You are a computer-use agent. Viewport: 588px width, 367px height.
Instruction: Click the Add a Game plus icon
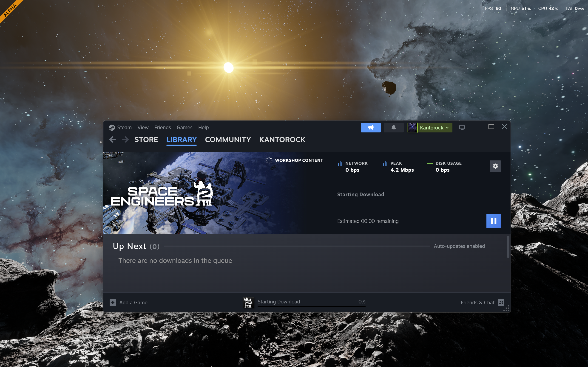point(113,303)
